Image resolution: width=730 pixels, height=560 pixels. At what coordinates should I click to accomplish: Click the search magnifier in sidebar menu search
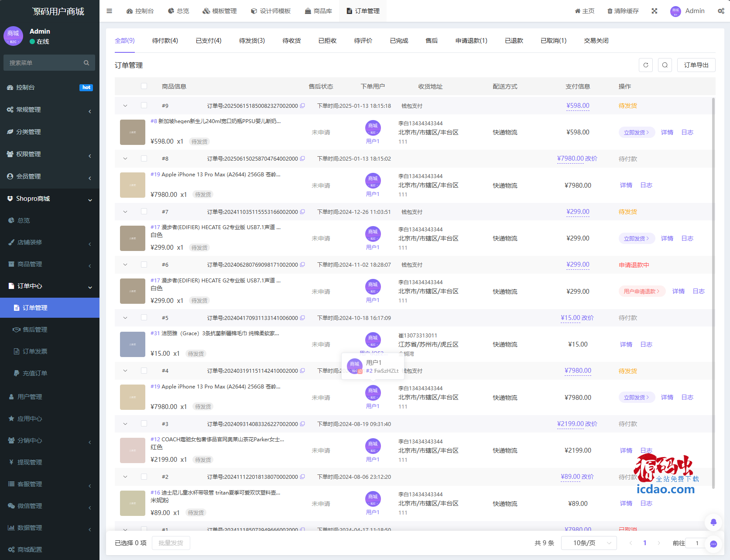tap(86, 63)
